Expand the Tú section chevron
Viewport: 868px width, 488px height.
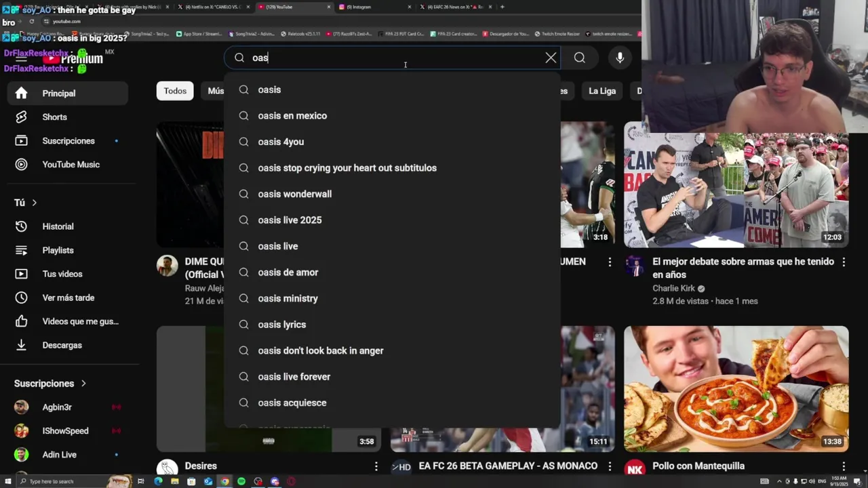pos(34,203)
